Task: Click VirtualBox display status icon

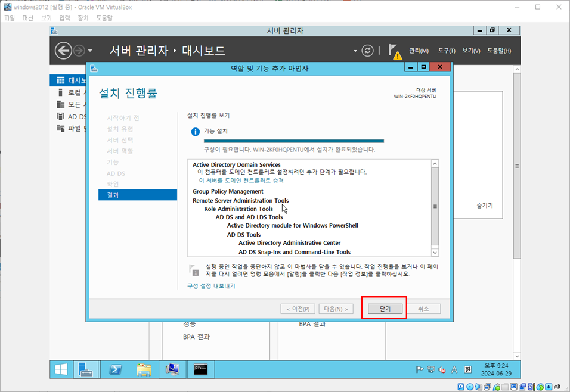Action: pyautogui.click(x=513, y=387)
